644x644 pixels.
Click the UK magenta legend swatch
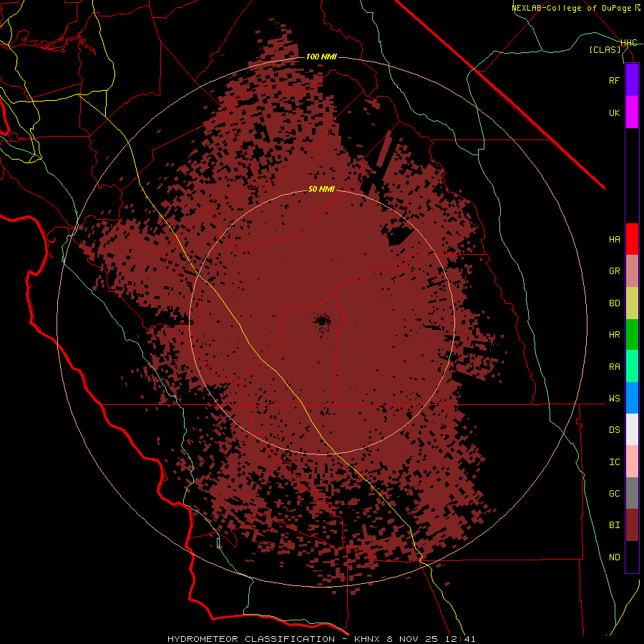coord(632,112)
